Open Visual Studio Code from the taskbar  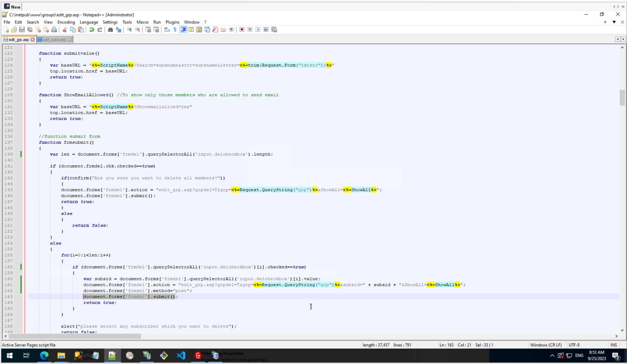pyautogui.click(x=181, y=356)
